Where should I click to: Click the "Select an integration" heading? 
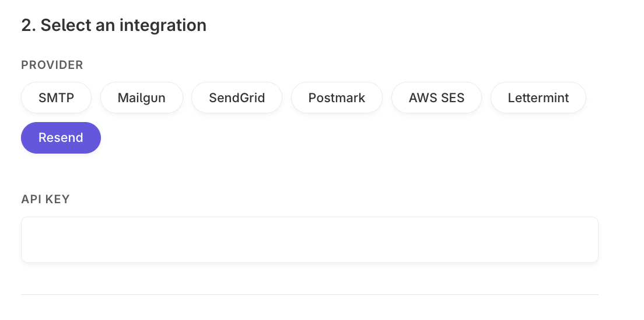tap(114, 25)
